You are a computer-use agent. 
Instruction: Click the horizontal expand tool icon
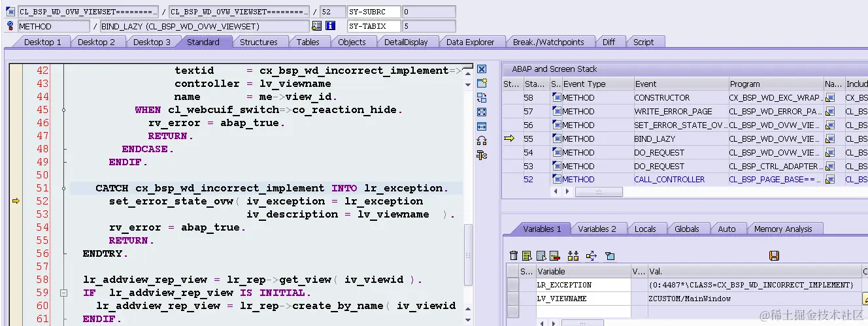pos(482,126)
